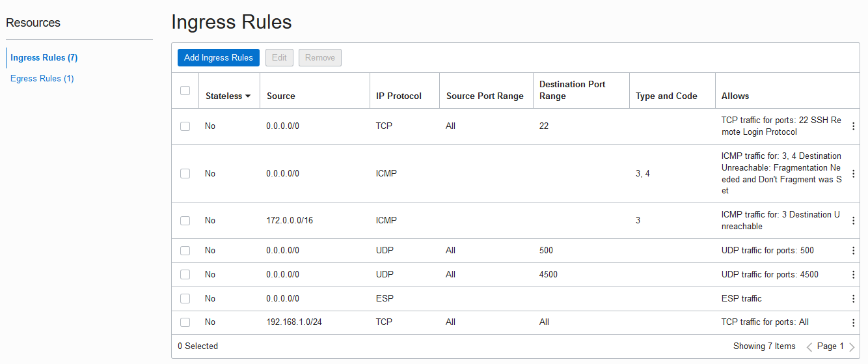The width and height of the screenshot is (868, 364).
Task: Open three-dot menu for UDP port 4500 rule
Action: (853, 275)
